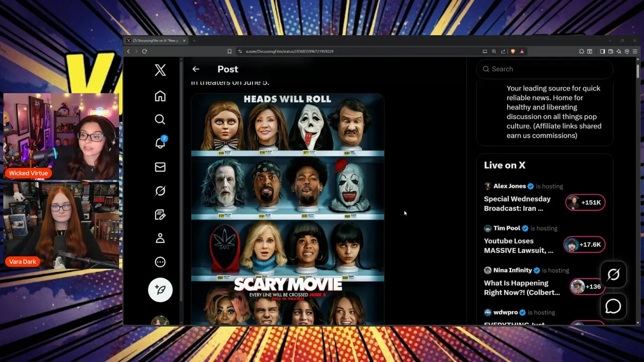Click the Live on X heading
This screenshot has width=644, height=362.
pos(505,165)
